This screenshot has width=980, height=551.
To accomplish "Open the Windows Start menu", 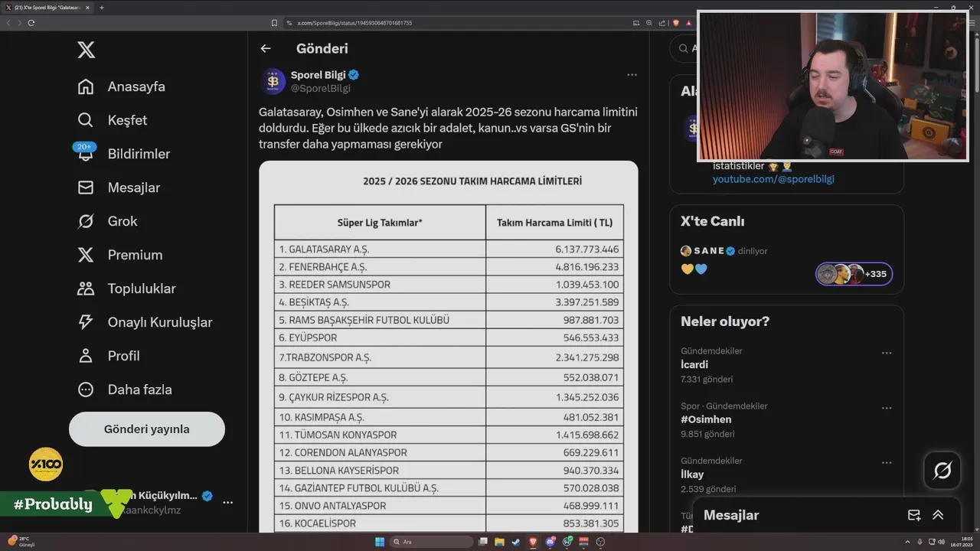I will click(380, 542).
